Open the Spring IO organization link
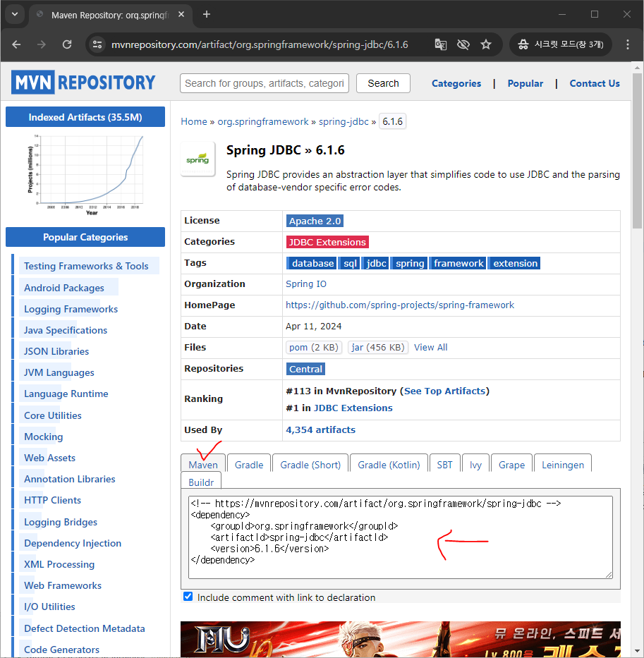The image size is (644, 658). coord(306,284)
